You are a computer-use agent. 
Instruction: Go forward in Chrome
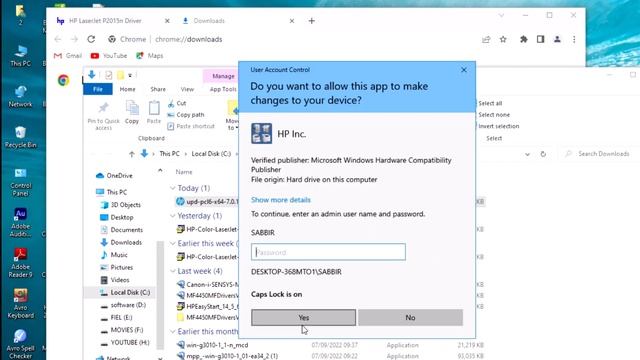point(74,39)
